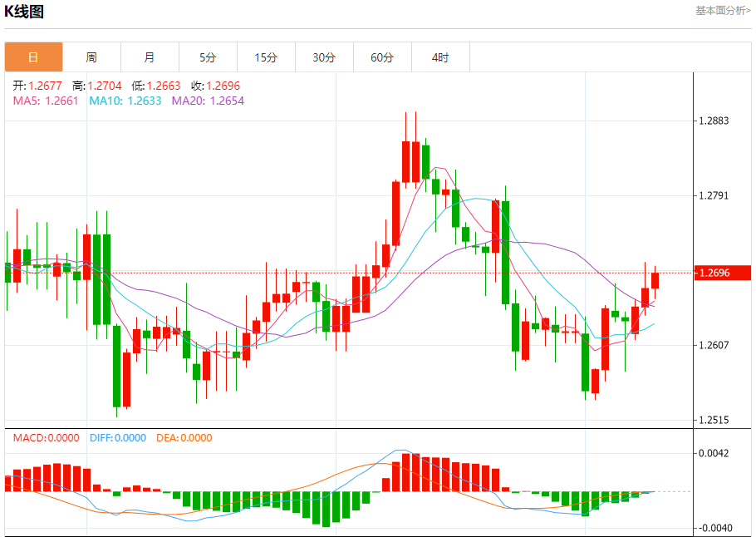Viewport: 756px width, 537px height.
Task: Click the 1.2791 price axis label
Action: pos(714,195)
